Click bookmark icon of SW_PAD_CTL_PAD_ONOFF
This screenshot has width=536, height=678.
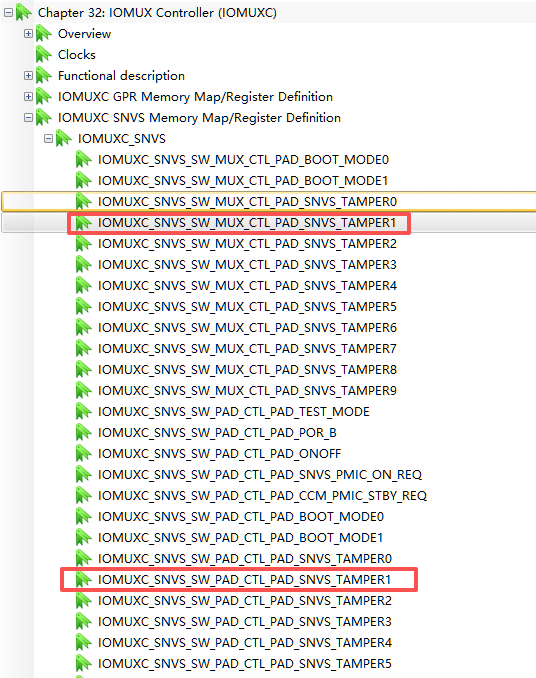tap(83, 454)
